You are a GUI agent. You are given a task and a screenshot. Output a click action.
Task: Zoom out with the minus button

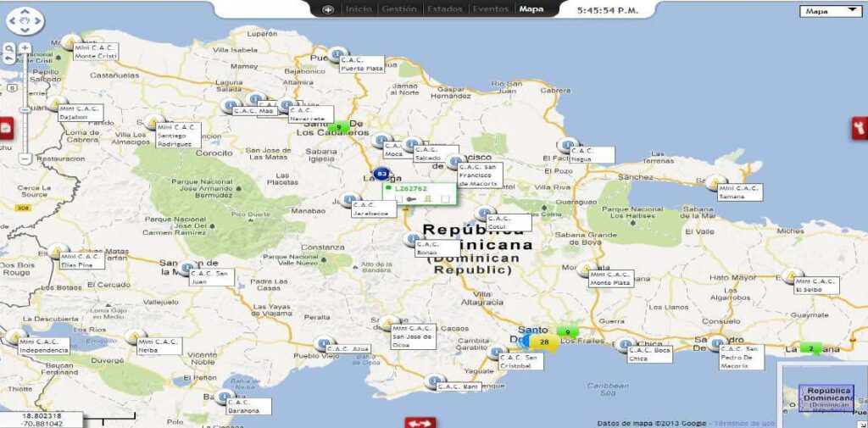click(25, 158)
